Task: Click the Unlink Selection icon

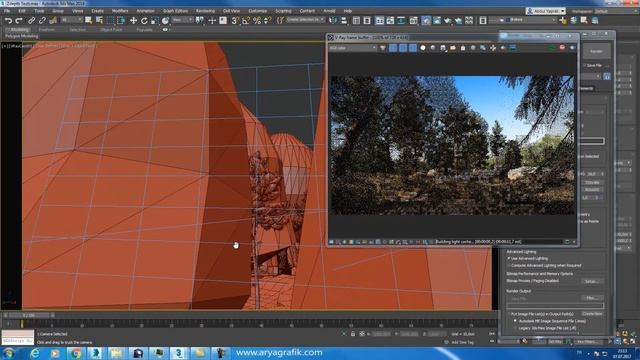Action: (42, 20)
